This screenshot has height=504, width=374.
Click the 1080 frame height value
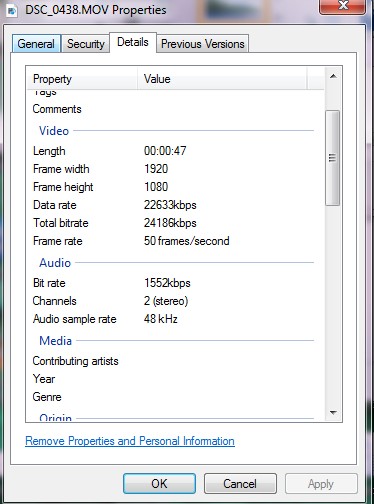[156, 187]
